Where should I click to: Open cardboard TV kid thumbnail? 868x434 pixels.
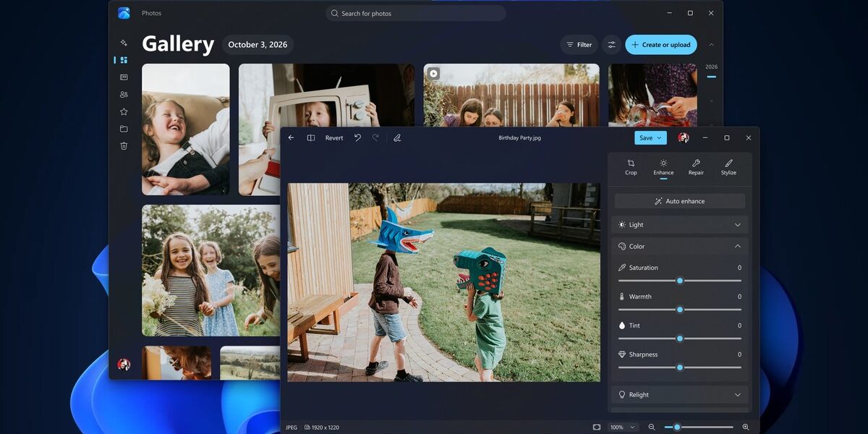[327, 95]
